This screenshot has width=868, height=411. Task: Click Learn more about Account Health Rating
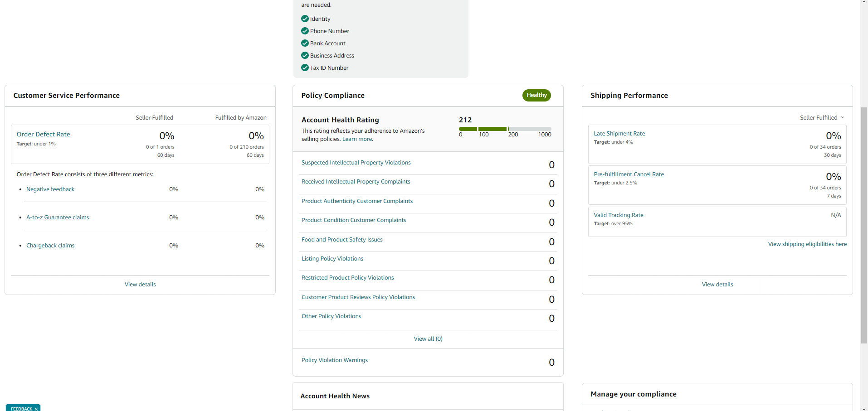tap(357, 139)
